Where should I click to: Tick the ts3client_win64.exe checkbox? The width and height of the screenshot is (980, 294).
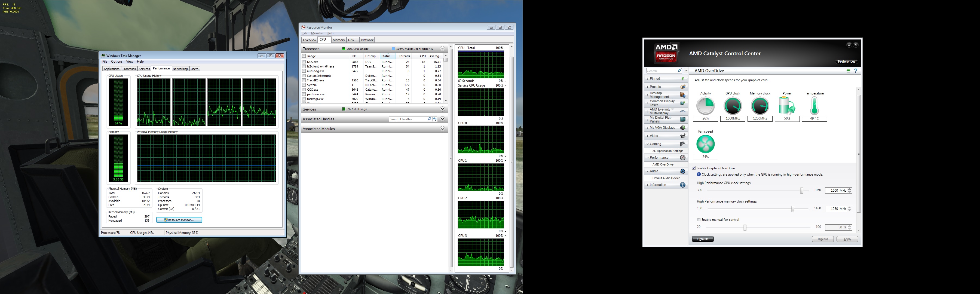tap(304, 66)
